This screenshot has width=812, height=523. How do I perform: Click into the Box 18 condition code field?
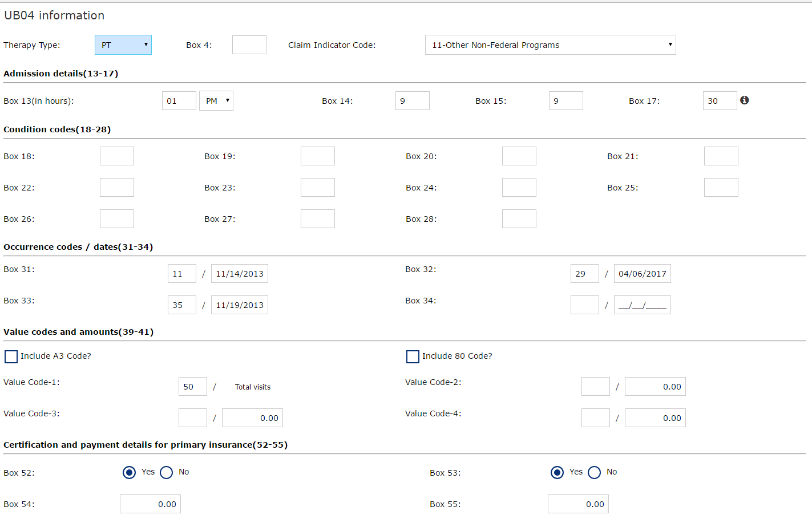[x=117, y=156]
